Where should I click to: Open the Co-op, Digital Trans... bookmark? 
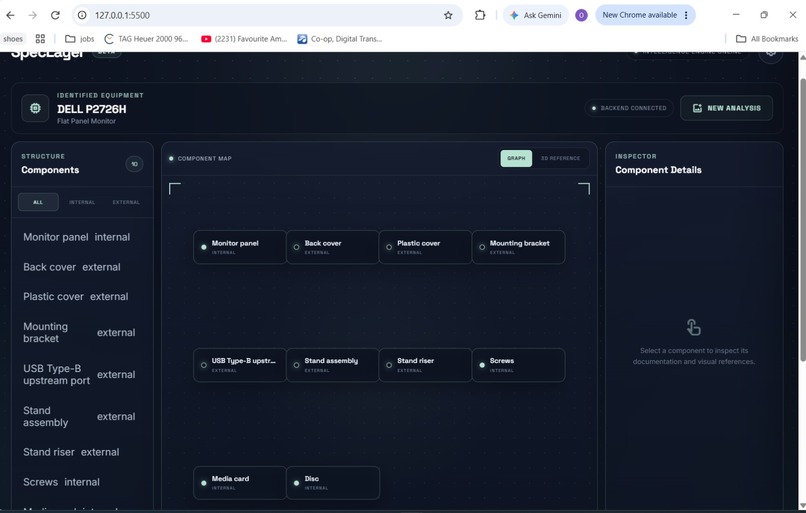pyautogui.click(x=340, y=39)
